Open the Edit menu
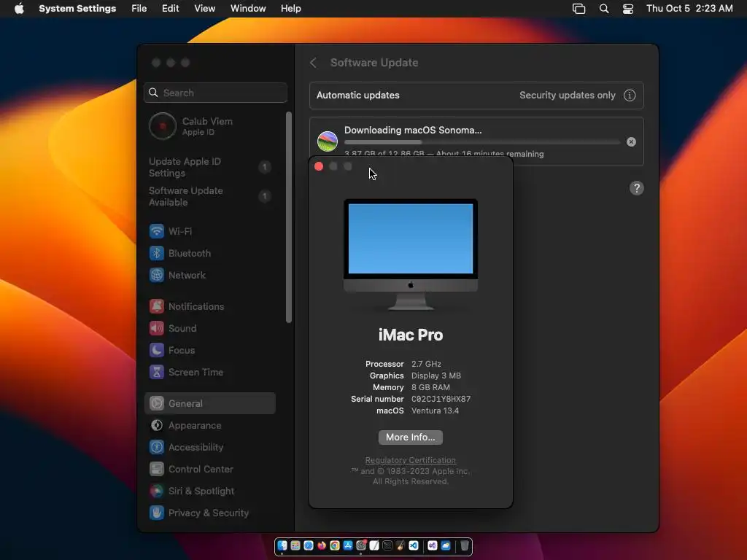Screen dimensions: 747x560 point(170,9)
